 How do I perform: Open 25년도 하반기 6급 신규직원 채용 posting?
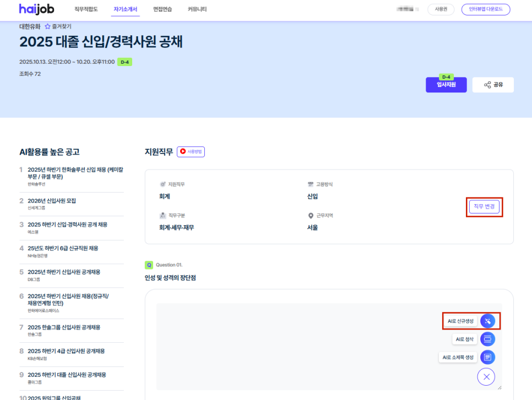[x=63, y=248]
